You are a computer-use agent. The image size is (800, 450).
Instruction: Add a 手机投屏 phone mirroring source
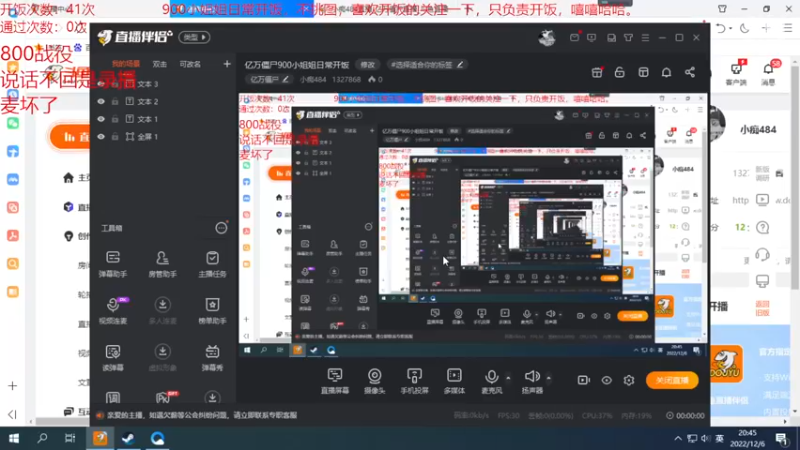click(414, 381)
